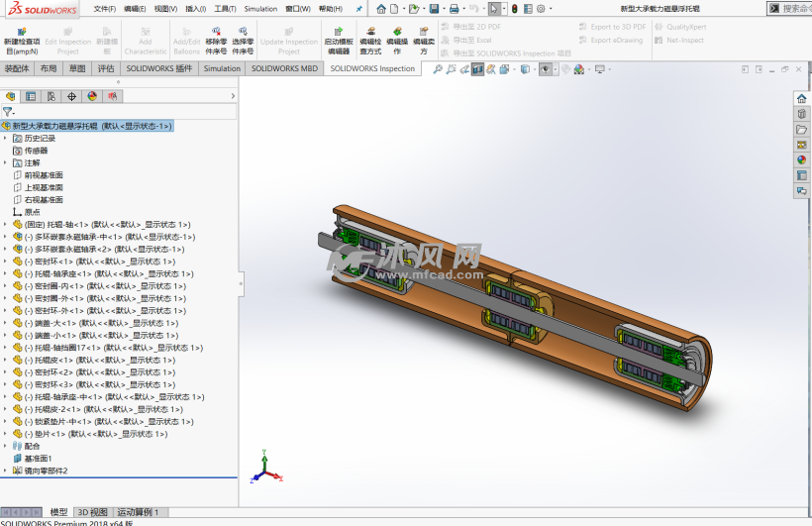The height and width of the screenshot is (526, 812).
Task: Open Appearances color ball in task pane
Action: pyautogui.click(x=802, y=160)
